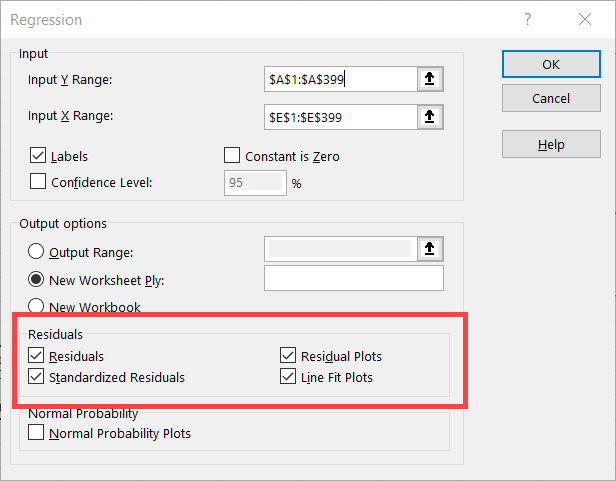
Task: Toggle the Standardized Residuals checkbox
Action: [36, 376]
